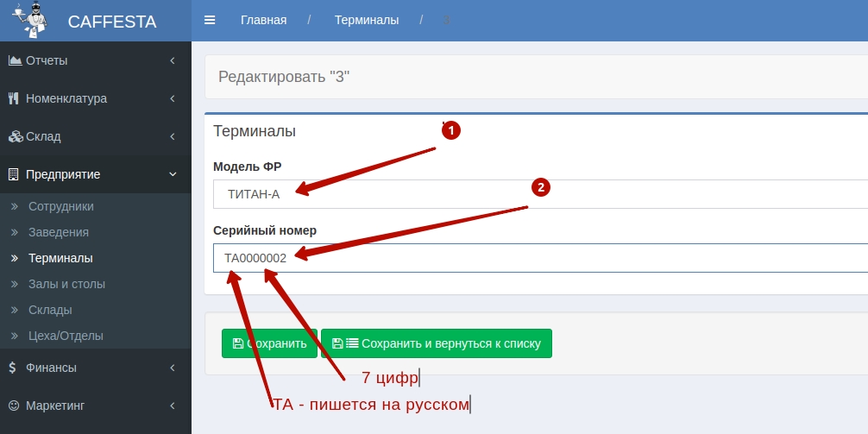Open the Предприятие sidebar section
Image resolution: width=868 pixels, height=434 pixels.
[96, 174]
